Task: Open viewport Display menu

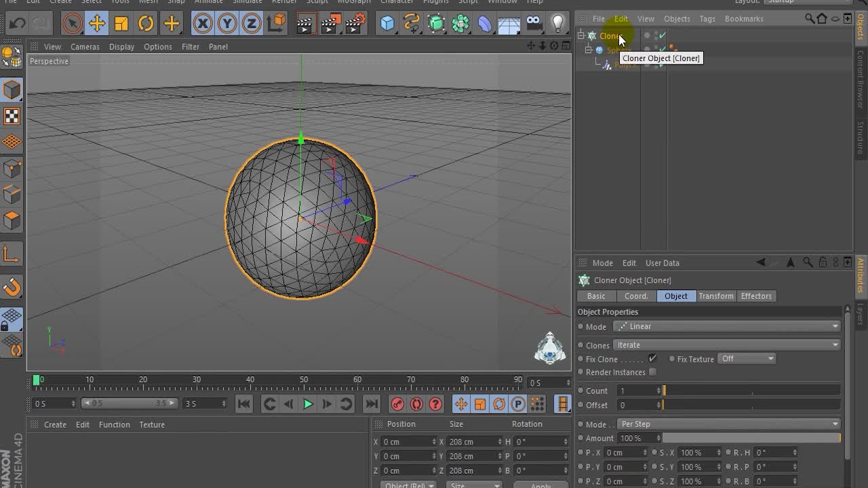Action: pyautogui.click(x=121, y=47)
